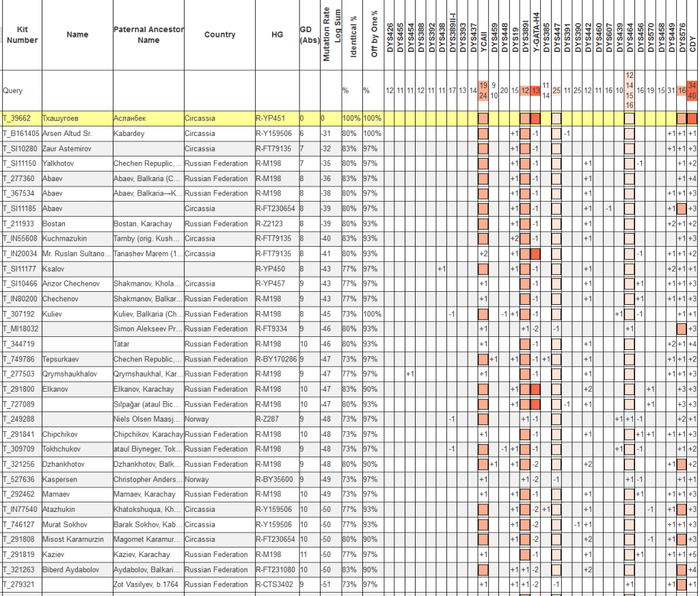
Task: Select the Kabardey paternal ancestor cell
Action: [x=129, y=133]
